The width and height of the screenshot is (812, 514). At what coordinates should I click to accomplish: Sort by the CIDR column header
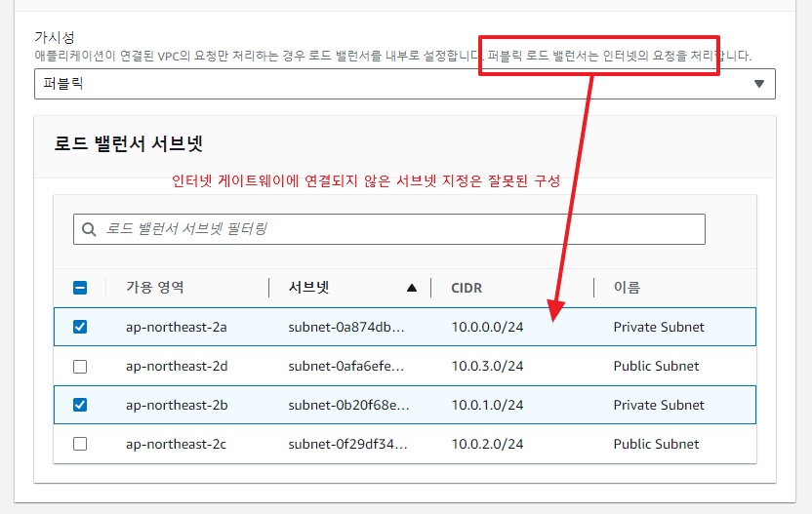point(467,288)
